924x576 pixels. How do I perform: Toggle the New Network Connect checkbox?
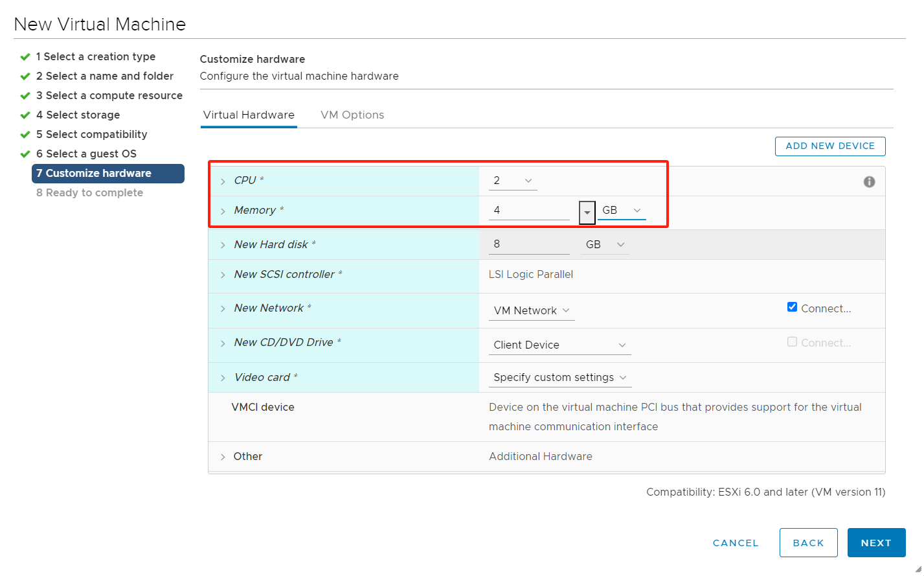[x=792, y=307]
